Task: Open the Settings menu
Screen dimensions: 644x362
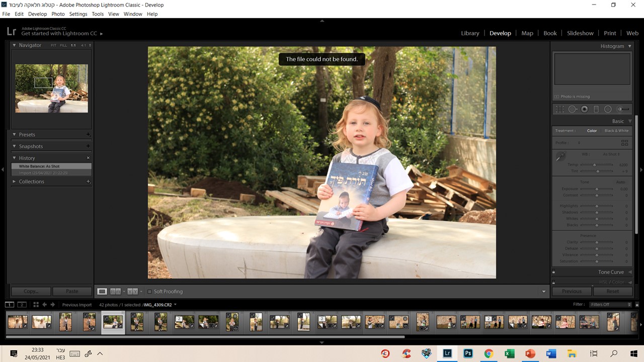Action: tap(78, 14)
